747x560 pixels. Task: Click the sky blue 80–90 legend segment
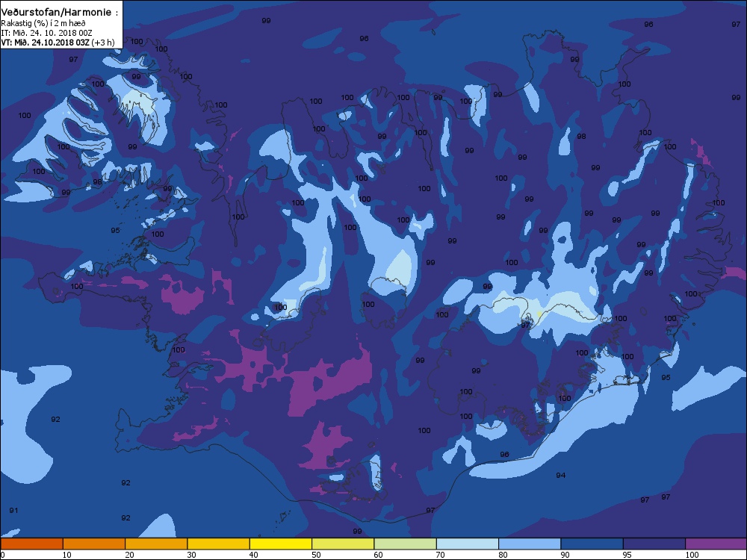(x=530, y=544)
